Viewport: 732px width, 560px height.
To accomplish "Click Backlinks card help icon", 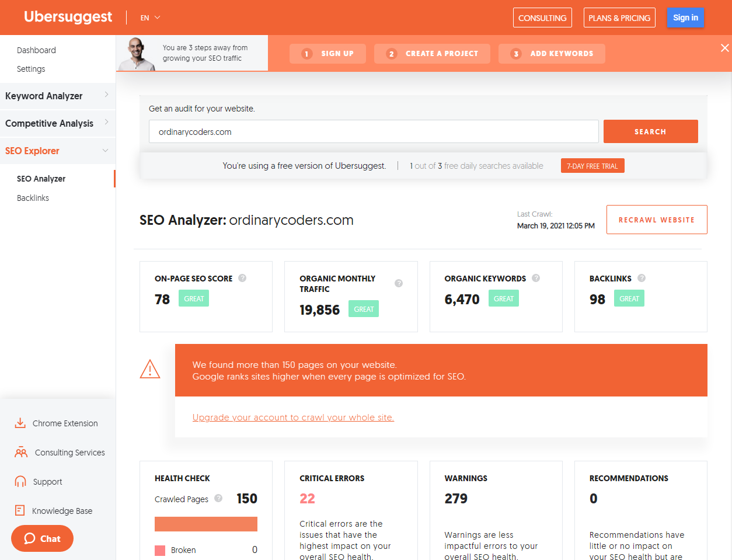I will click(642, 278).
